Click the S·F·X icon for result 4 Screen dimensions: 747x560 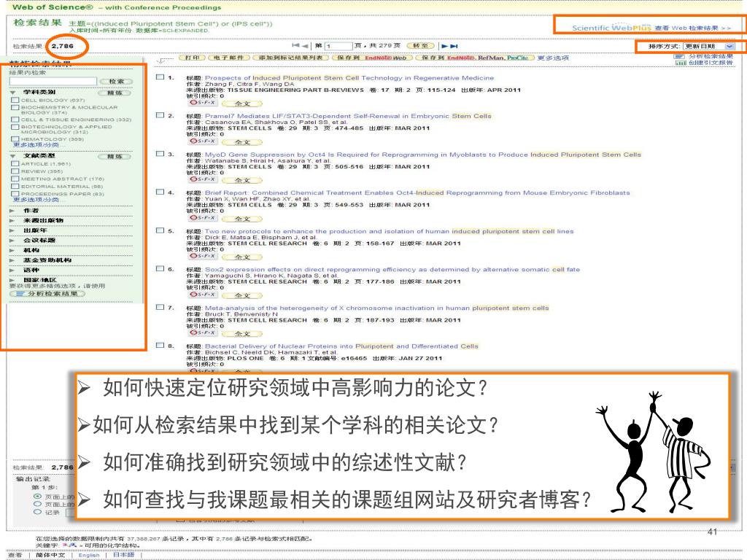coord(202,217)
